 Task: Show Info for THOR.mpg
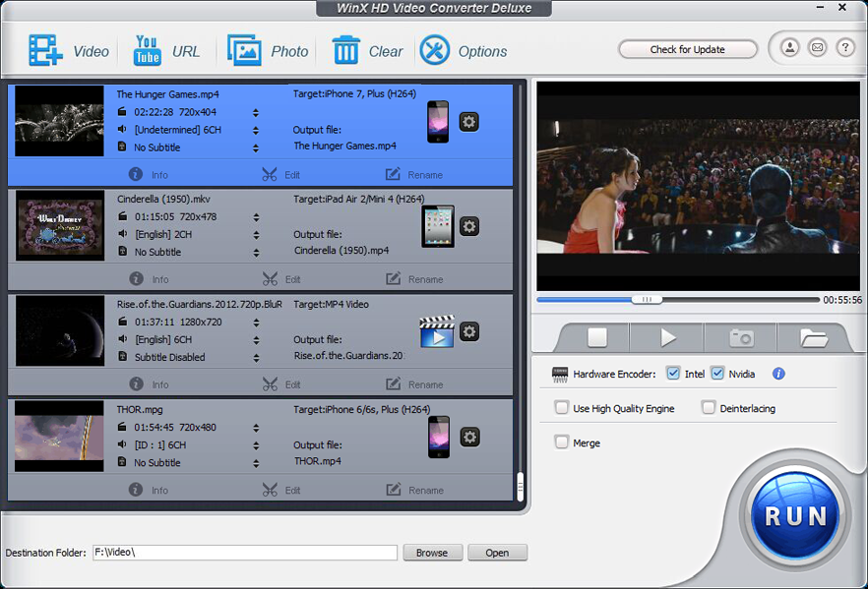tap(149, 490)
